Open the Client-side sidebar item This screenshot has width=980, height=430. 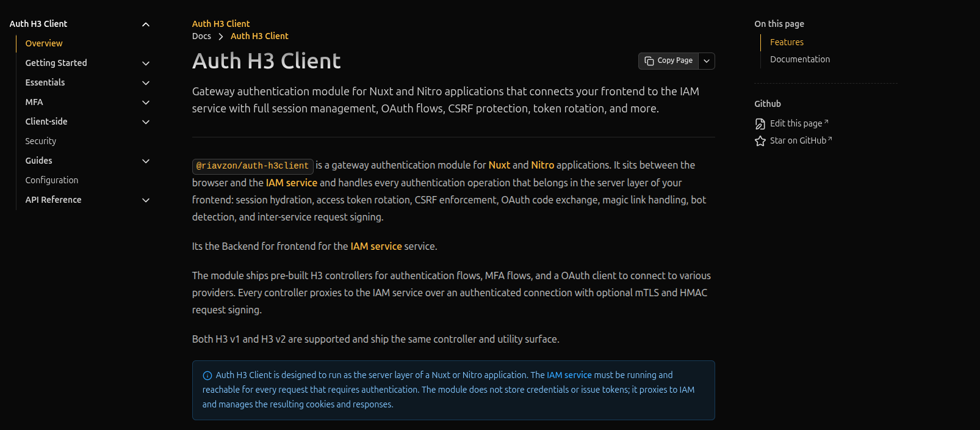(x=46, y=122)
